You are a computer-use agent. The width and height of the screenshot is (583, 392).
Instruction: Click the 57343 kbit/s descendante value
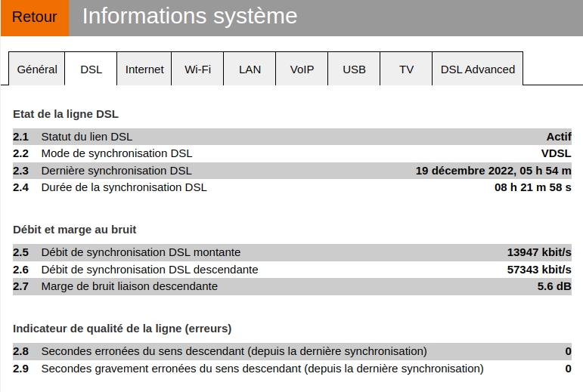538,270
